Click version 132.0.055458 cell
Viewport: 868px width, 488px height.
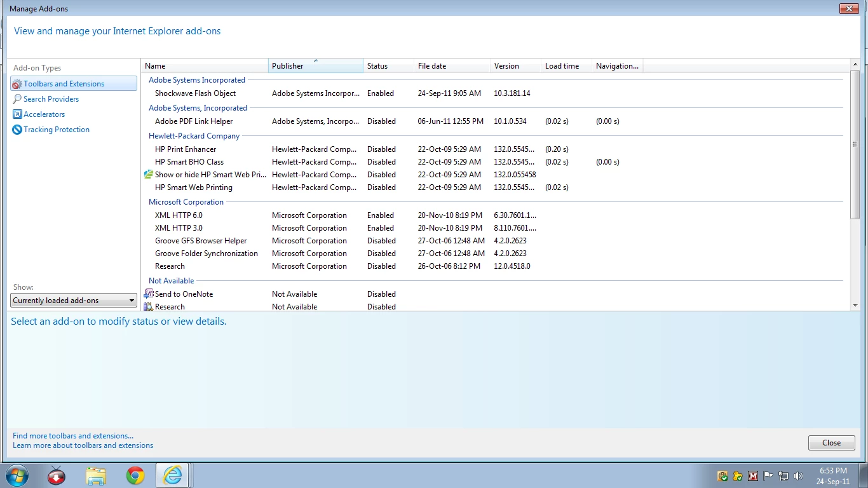pos(515,175)
